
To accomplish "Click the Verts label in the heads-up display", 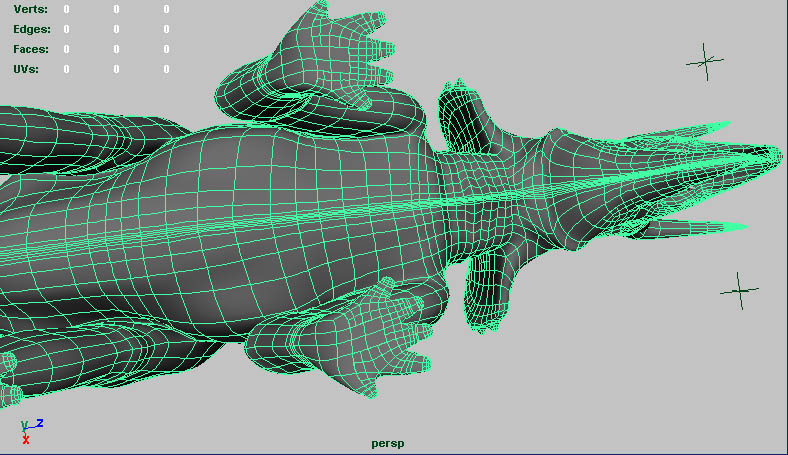I will (31, 9).
